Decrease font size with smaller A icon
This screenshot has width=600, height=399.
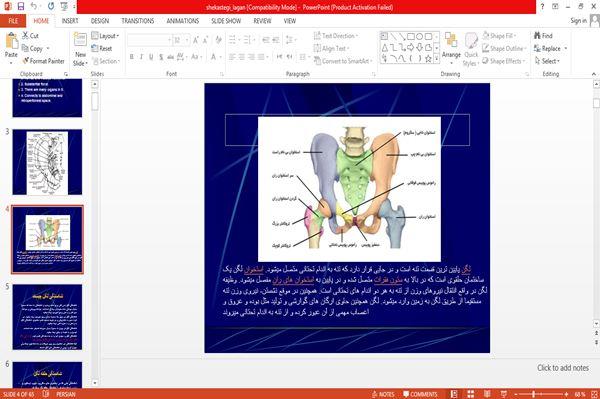[x=205, y=40]
